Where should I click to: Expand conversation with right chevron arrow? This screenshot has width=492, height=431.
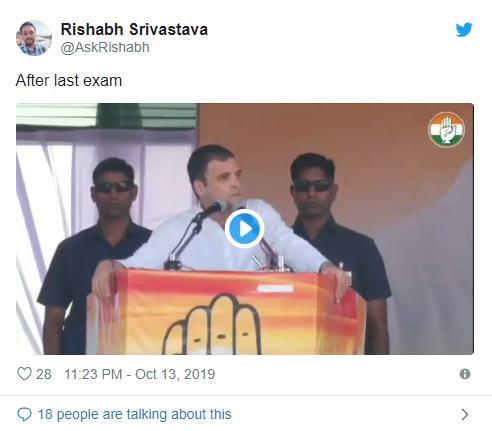click(x=465, y=415)
